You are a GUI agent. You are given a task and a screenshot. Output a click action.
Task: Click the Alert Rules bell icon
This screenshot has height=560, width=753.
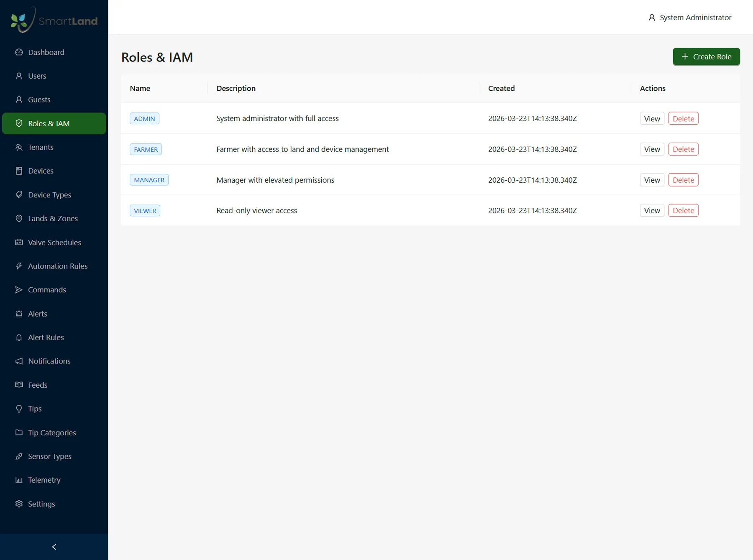[19, 338]
